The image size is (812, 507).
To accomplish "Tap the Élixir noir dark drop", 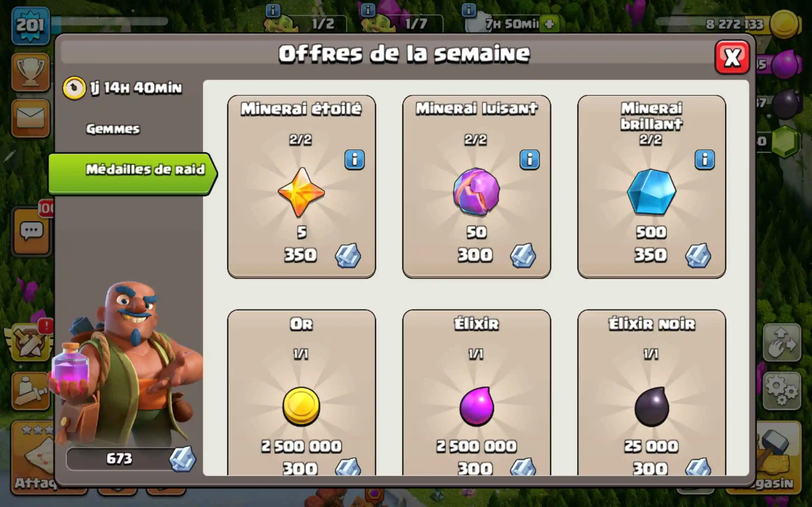I will tap(652, 406).
